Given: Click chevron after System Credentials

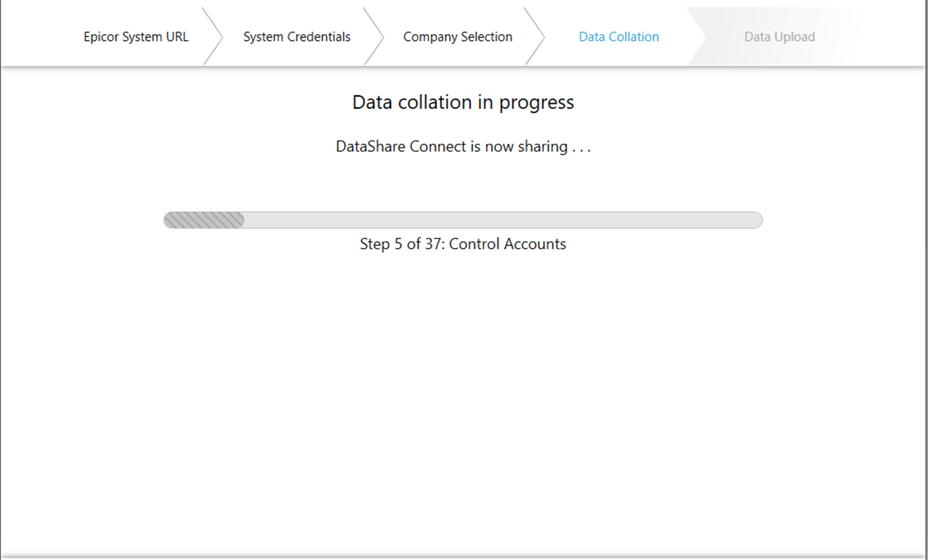Looking at the screenshot, I should coord(376,36).
